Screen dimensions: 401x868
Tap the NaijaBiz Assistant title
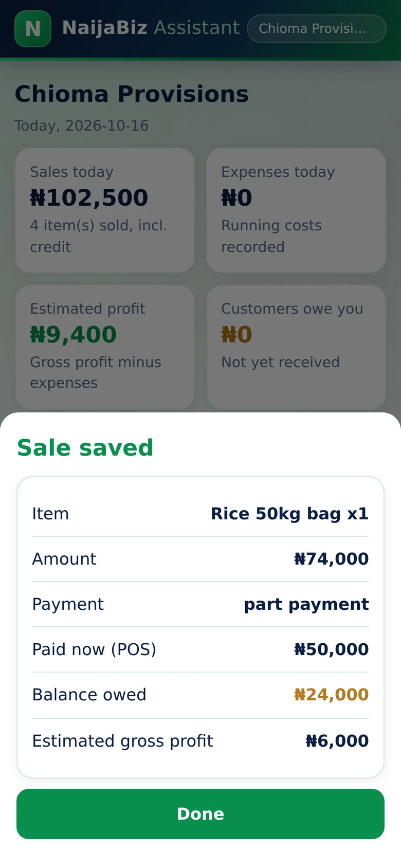click(x=151, y=28)
